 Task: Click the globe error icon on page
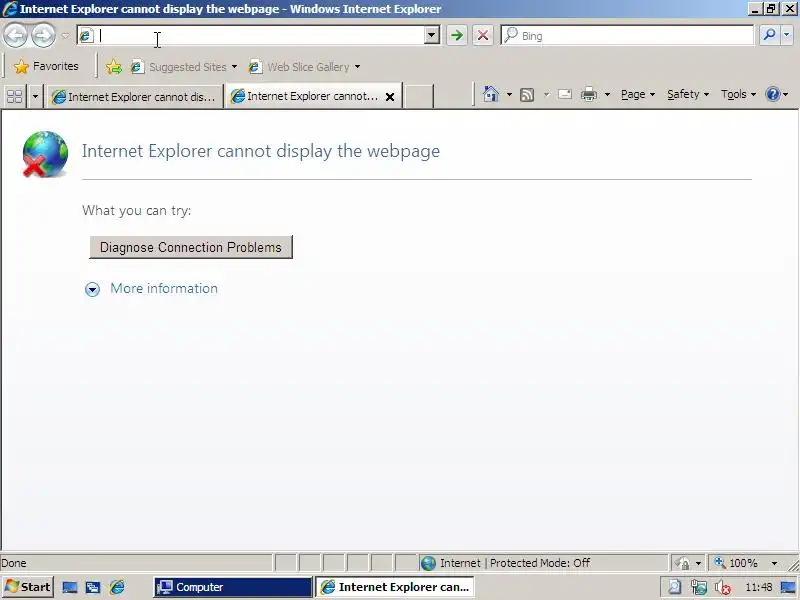(45, 155)
